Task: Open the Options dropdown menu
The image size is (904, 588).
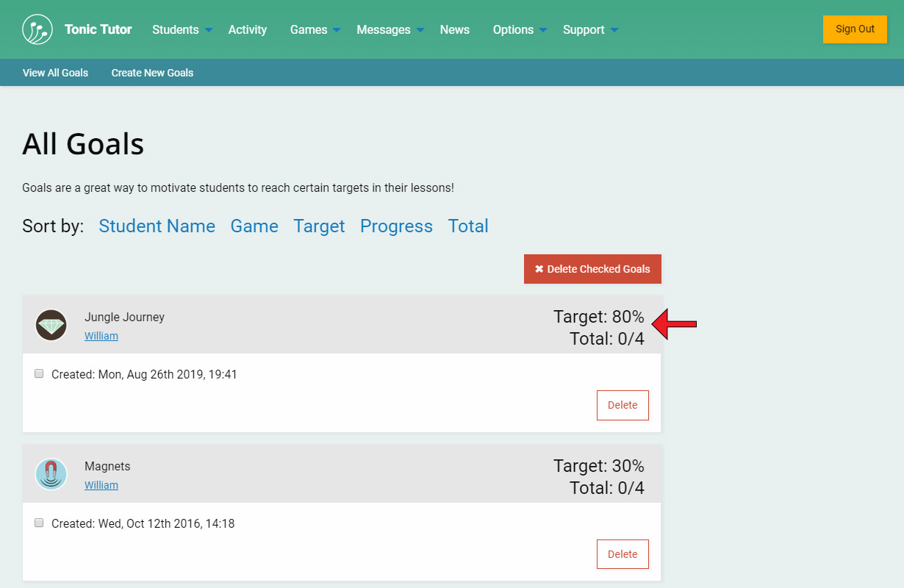Action: click(520, 29)
